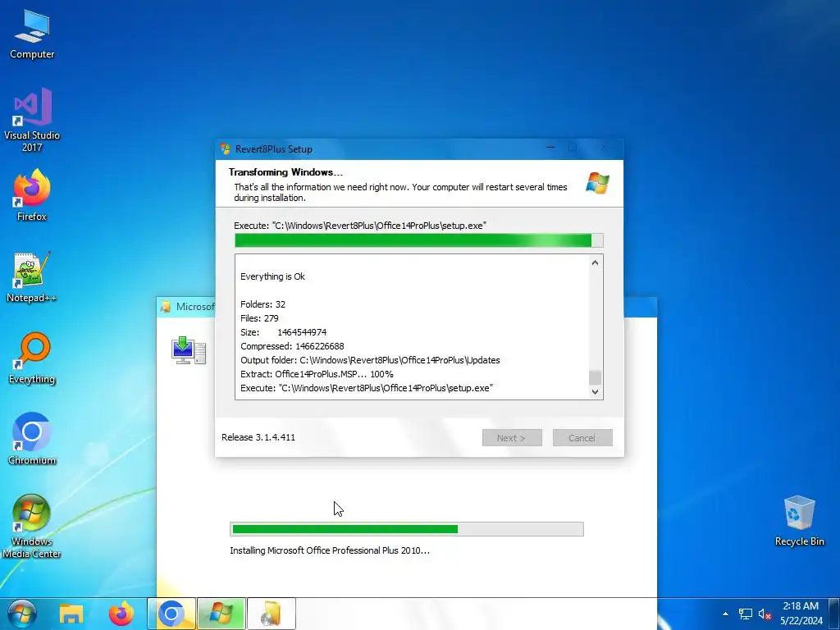
Task: Click the 'Folders: 32' log line
Action: coord(263,304)
